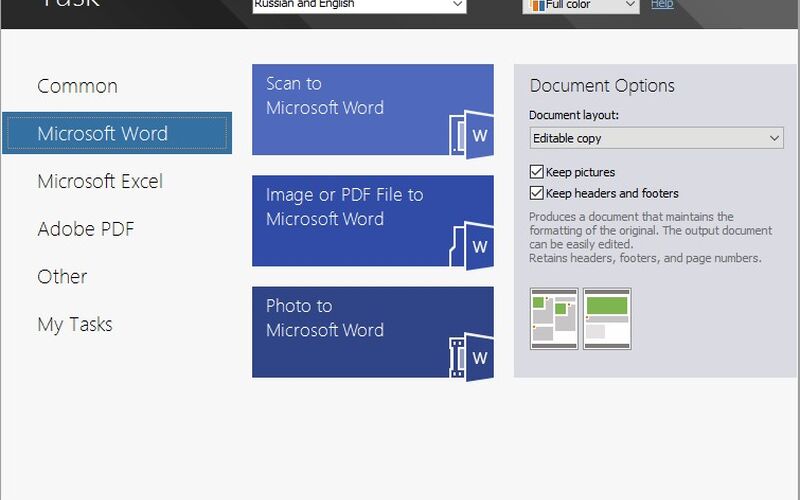This screenshot has width=800, height=500.
Task: Click the Full color palette icon
Action: pyautogui.click(x=537, y=5)
